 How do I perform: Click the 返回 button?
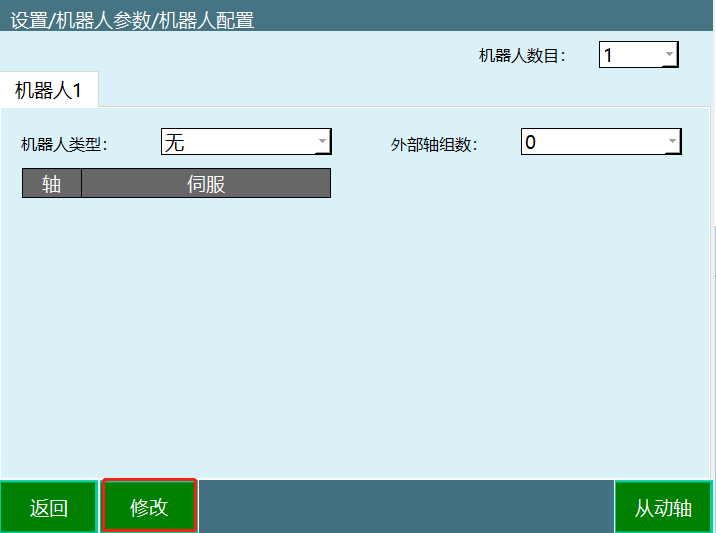[x=49, y=507]
